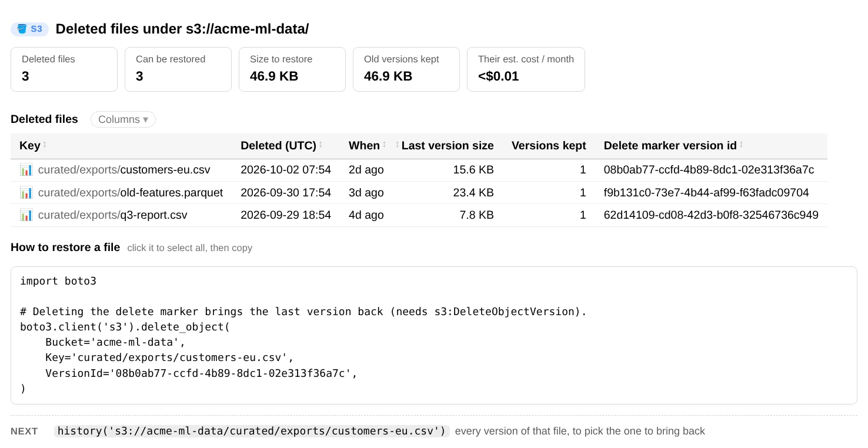Click the deletion time 2026-10-02 07:54
The height and width of the screenshot is (448, 868).
[286, 170]
